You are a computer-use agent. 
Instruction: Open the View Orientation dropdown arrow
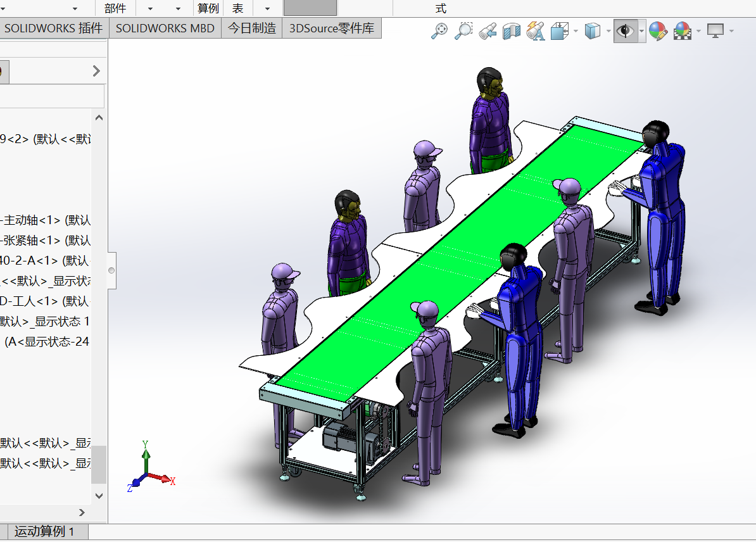576,32
